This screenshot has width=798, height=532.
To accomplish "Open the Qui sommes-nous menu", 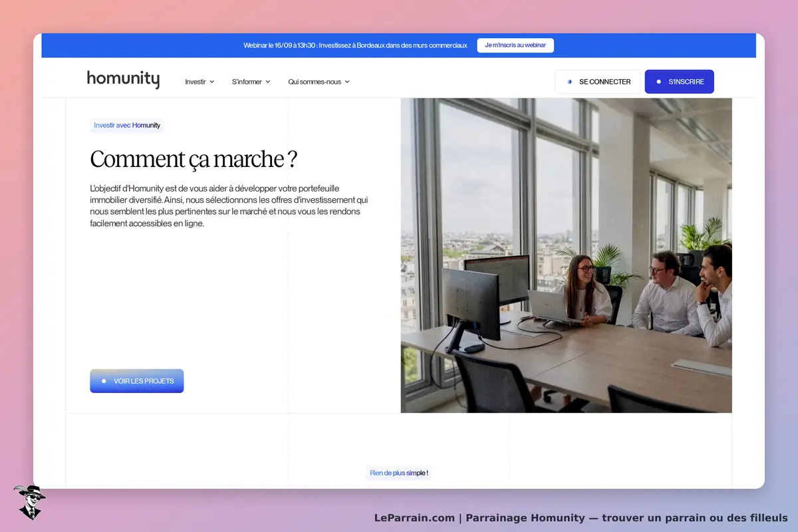I will coord(319,82).
